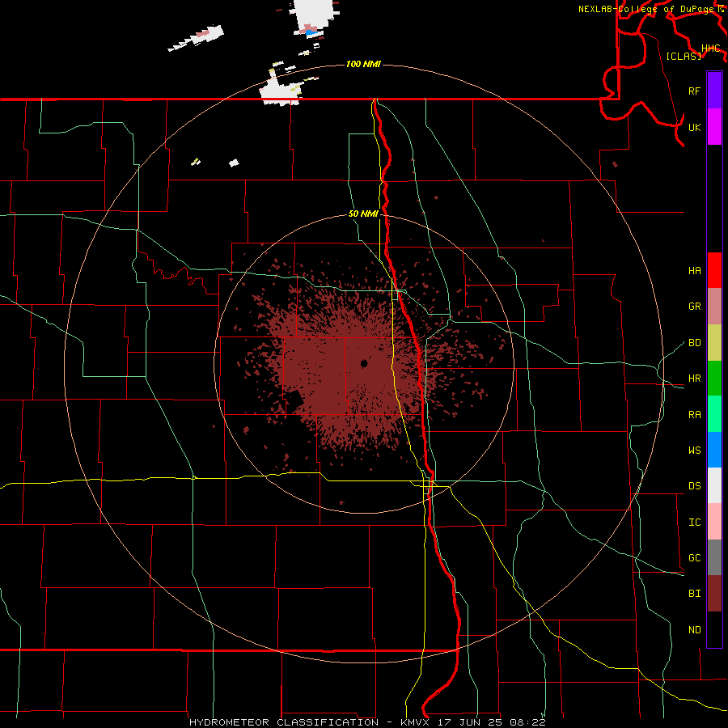Image resolution: width=728 pixels, height=728 pixels.
Task: Click the 'IC' legend label
Action: point(694,523)
